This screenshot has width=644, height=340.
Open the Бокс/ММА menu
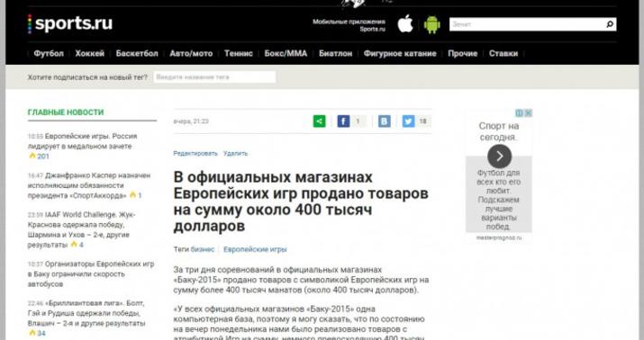click(x=286, y=53)
